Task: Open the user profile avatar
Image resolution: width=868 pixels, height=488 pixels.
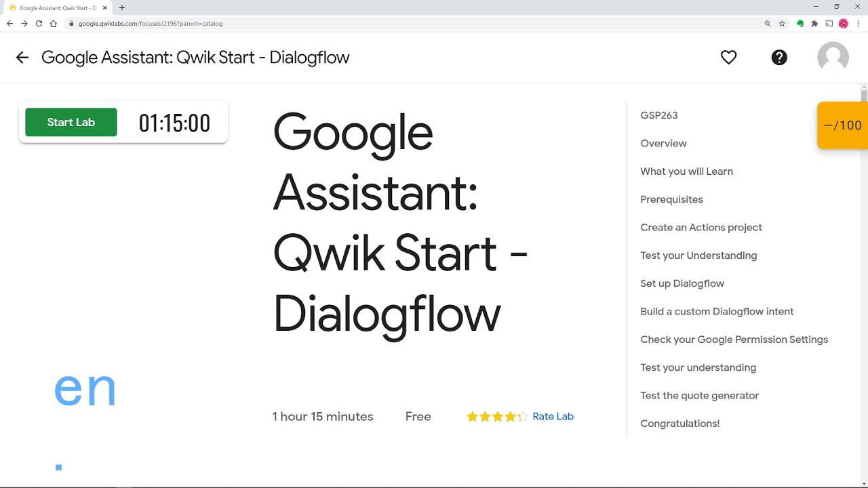Action: [x=833, y=58]
